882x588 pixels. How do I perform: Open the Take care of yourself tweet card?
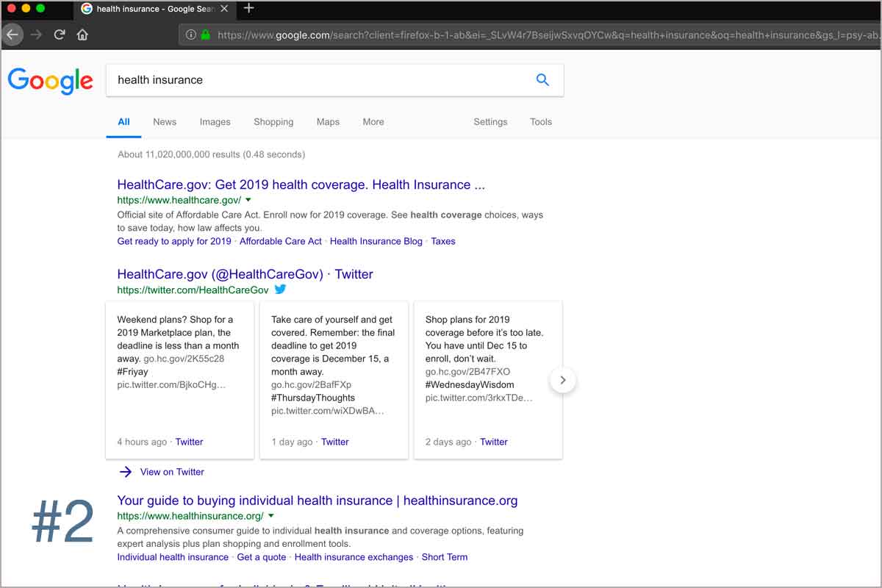tap(334, 380)
